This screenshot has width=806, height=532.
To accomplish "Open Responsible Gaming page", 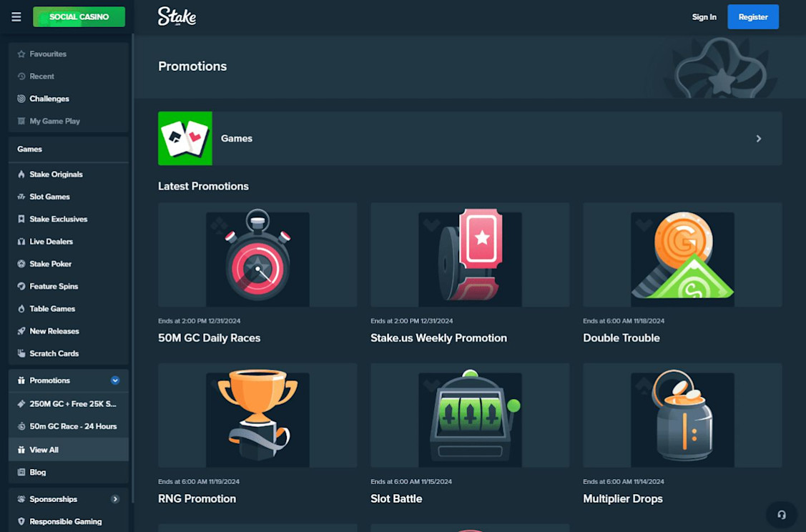I will coord(69,521).
